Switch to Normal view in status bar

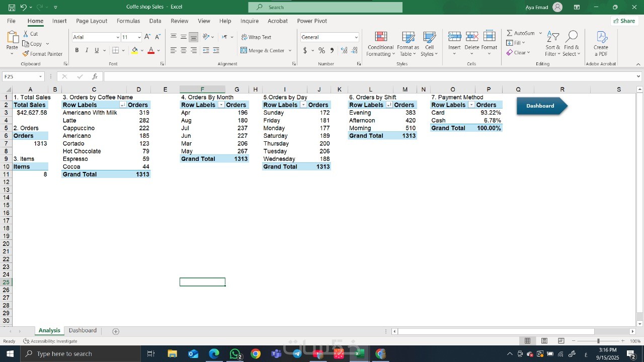click(x=527, y=341)
